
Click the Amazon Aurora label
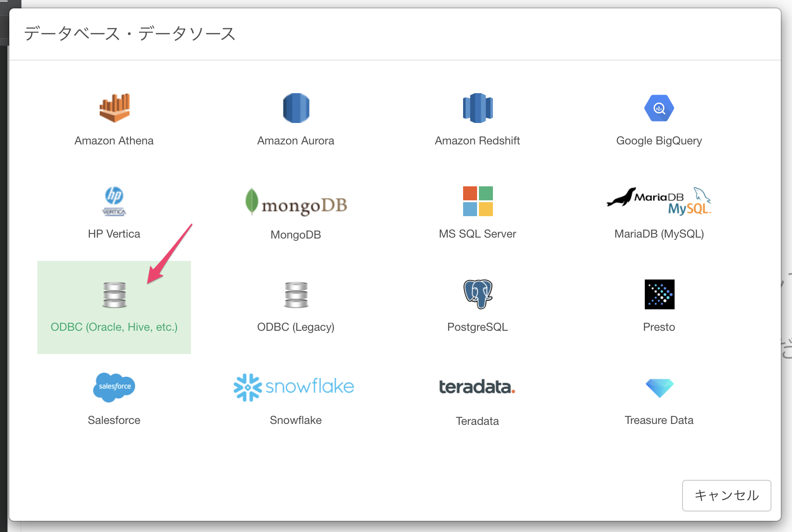click(296, 141)
